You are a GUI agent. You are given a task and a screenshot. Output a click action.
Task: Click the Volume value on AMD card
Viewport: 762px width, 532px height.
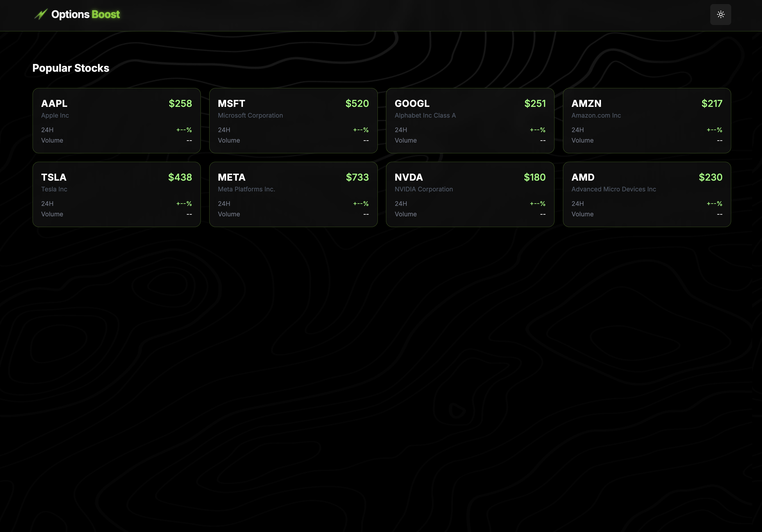(719, 214)
